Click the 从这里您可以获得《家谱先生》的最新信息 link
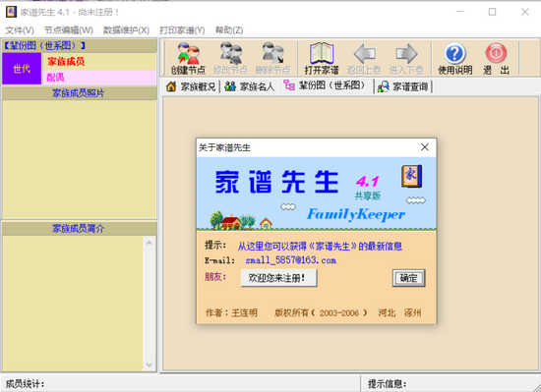The height and width of the screenshot is (392, 541). 321,246
